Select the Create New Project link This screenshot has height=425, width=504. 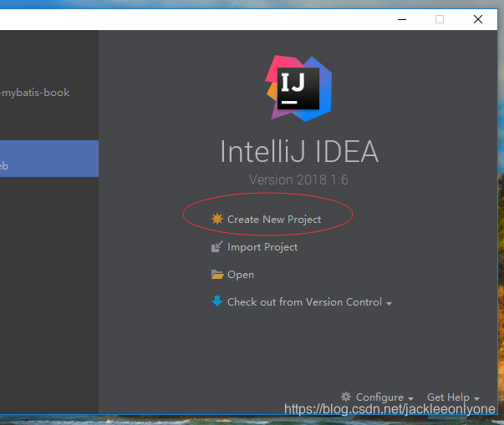coord(274,220)
